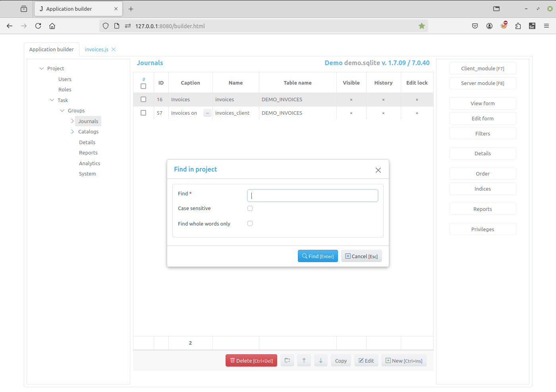Click the Privileges button
Viewport: 556px width, 392px height.
pos(483,229)
